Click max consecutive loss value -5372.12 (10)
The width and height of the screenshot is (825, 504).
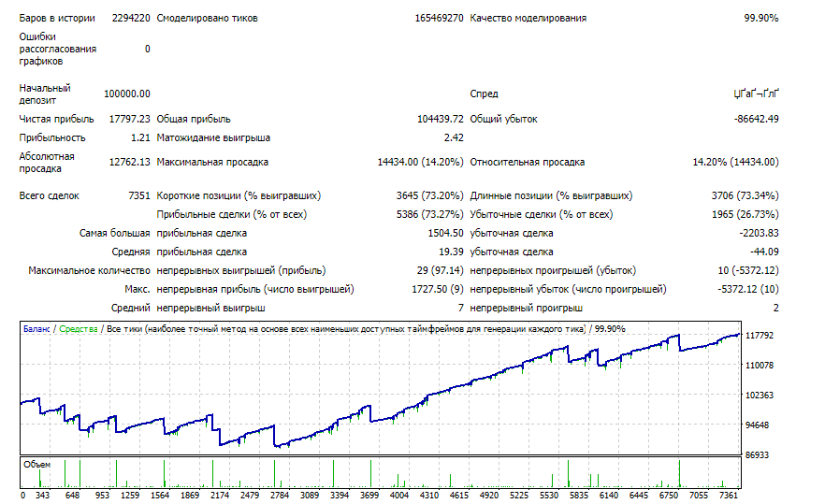748,289
